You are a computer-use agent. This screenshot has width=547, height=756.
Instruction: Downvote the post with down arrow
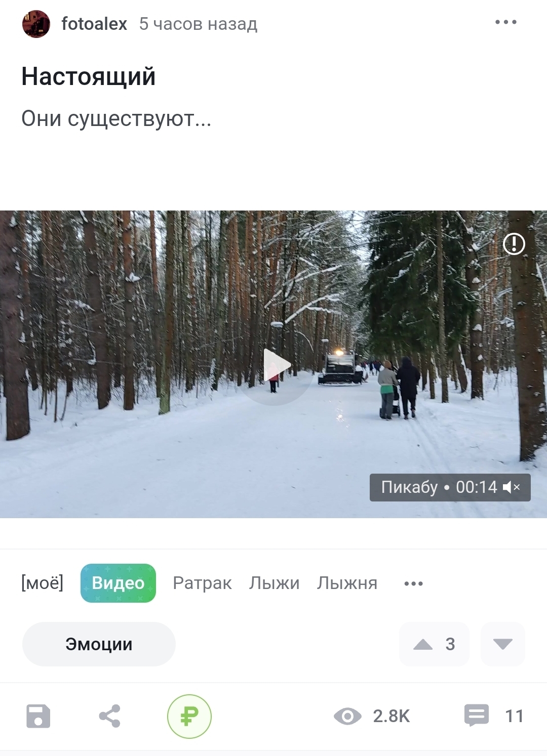(x=503, y=644)
